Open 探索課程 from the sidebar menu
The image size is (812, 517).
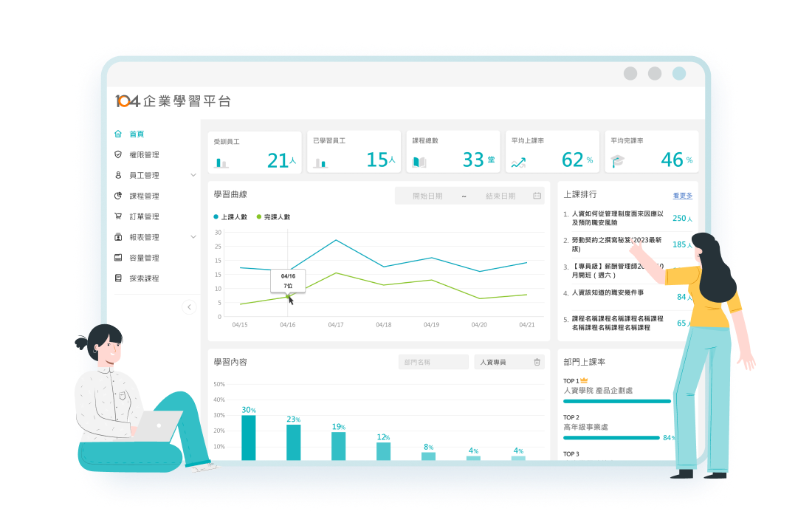coord(144,279)
